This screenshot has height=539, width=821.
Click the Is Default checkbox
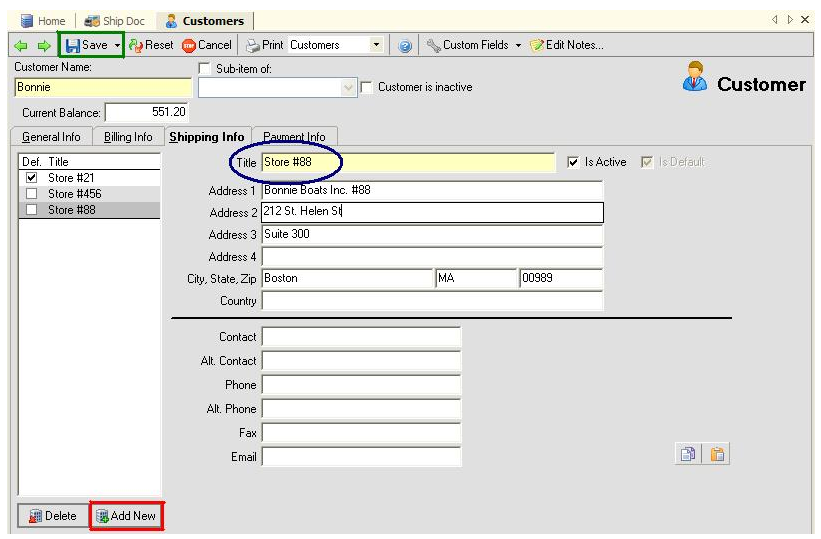(647, 162)
